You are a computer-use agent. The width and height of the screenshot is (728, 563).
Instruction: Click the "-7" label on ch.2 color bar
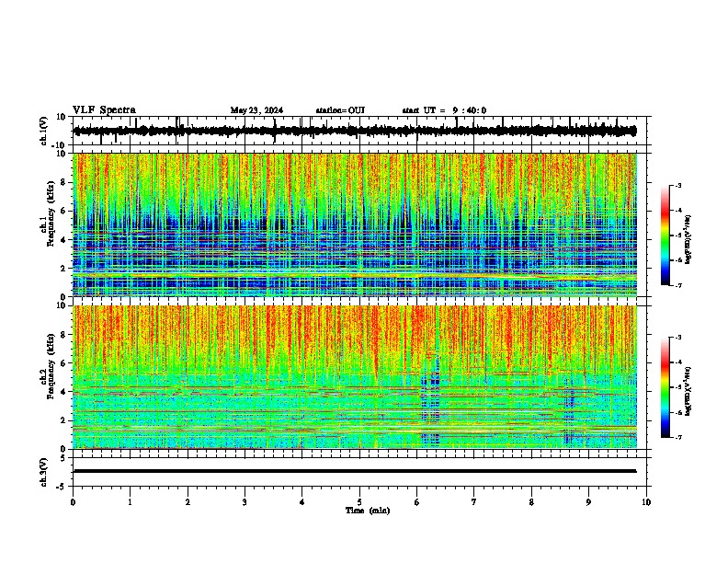[678, 437]
